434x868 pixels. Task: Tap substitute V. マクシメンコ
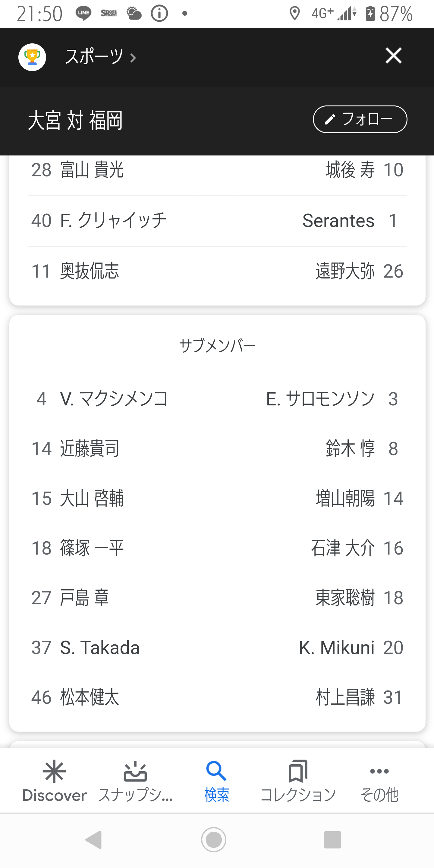click(114, 399)
